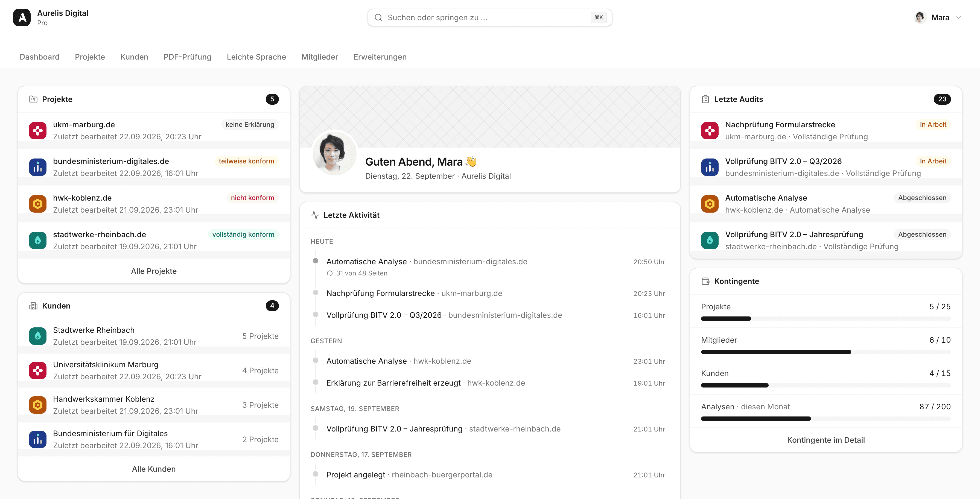
Task: Click Handwerkskammer Koblenz customer icon
Action: tap(38, 405)
